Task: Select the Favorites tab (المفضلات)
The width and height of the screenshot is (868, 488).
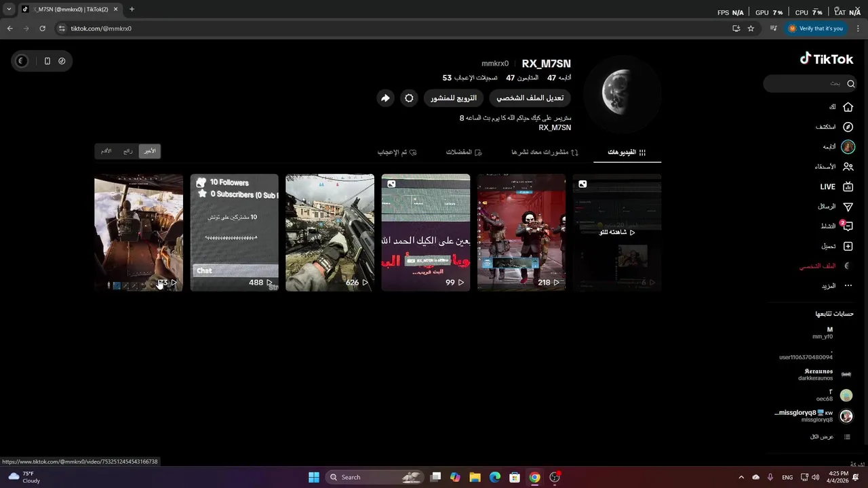Action: point(464,152)
